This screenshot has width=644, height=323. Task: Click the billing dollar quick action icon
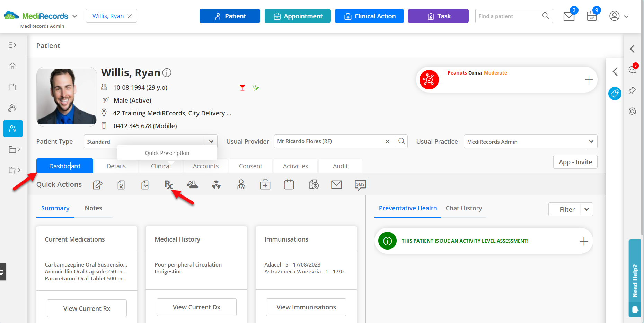pos(314,185)
